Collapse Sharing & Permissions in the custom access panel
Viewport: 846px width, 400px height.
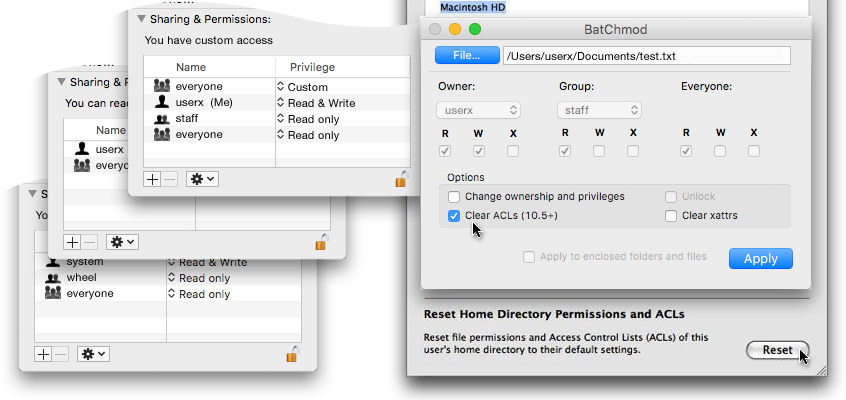pyautogui.click(x=141, y=19)
